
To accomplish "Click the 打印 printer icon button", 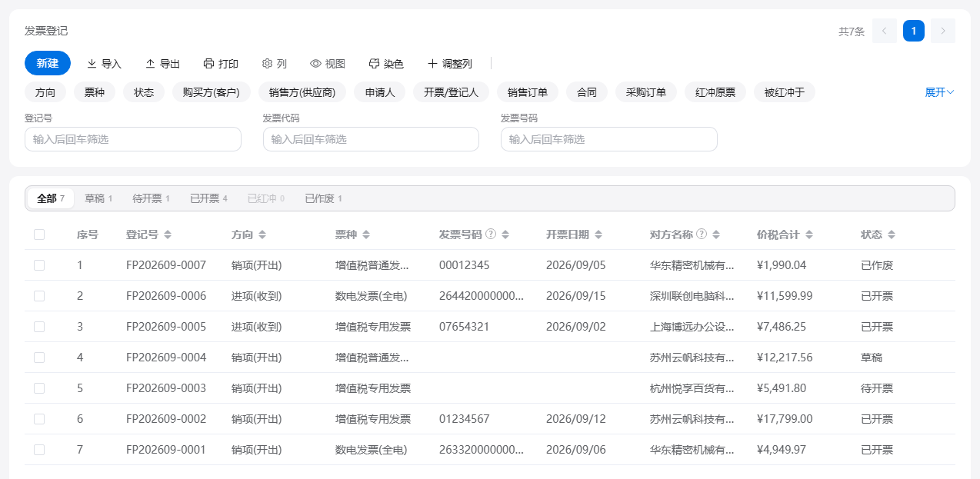I will coord(221,64).
